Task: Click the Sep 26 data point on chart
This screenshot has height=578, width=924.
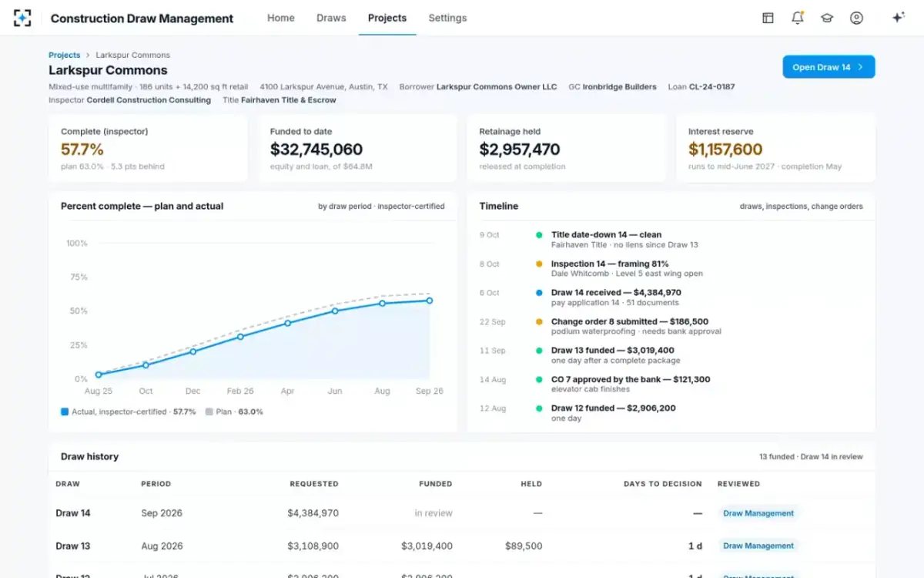Action: 430,301
